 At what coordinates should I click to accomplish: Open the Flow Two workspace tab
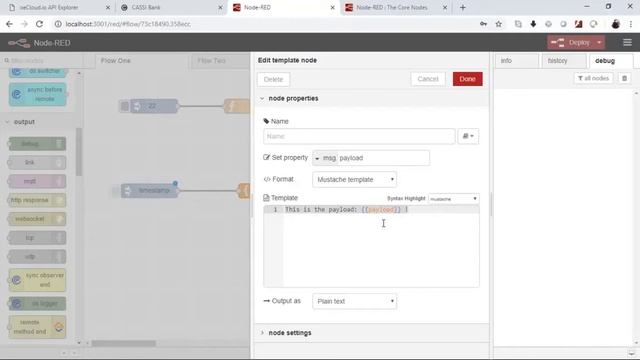click(x=220, y=61)
